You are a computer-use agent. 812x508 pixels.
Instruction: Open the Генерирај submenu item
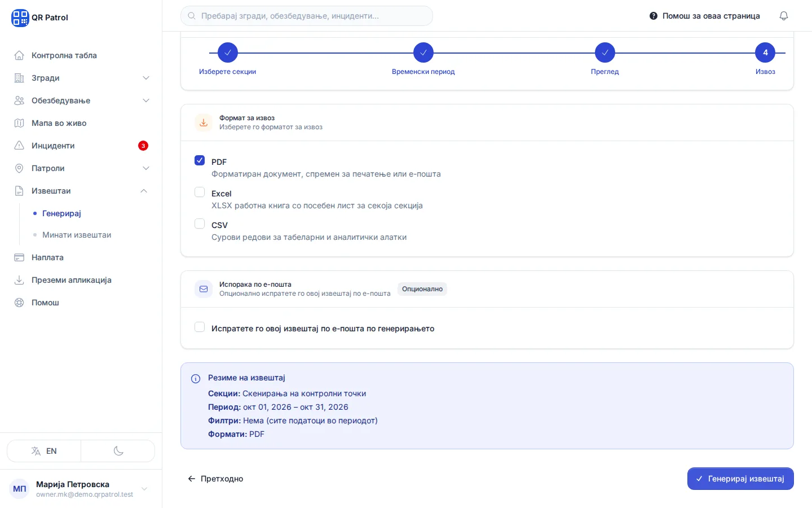[61, 213]
